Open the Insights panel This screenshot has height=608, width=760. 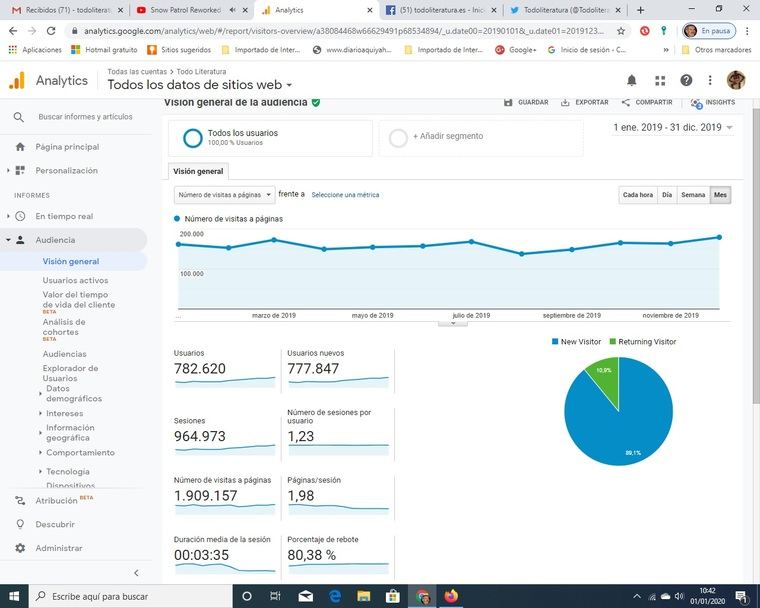(713, 102)
